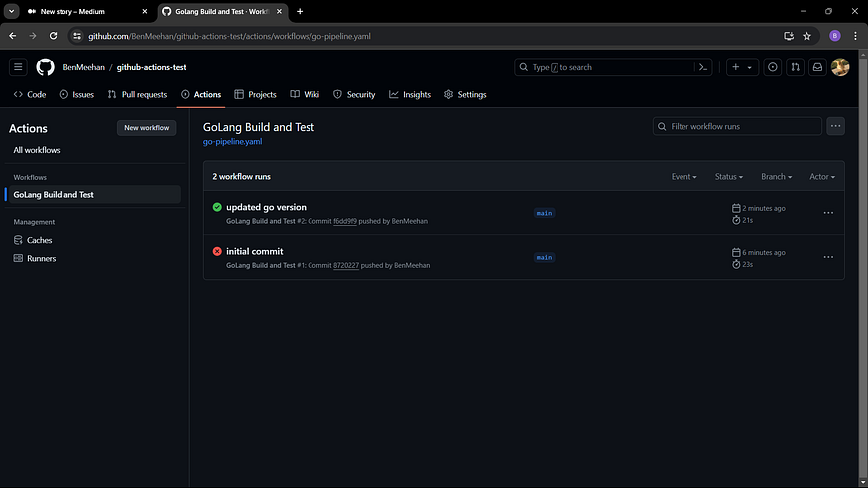Click browser forward arrow
868x488 pixels.
click(33, 36)
